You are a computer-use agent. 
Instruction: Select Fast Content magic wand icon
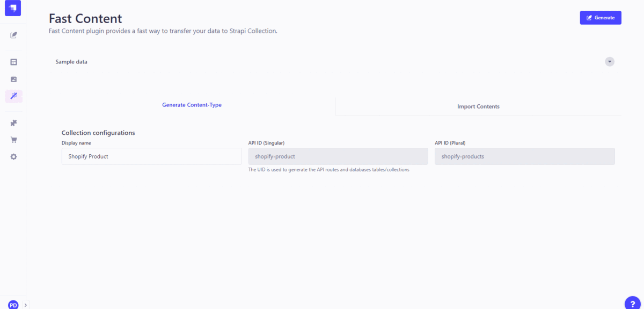coord(13,96)
